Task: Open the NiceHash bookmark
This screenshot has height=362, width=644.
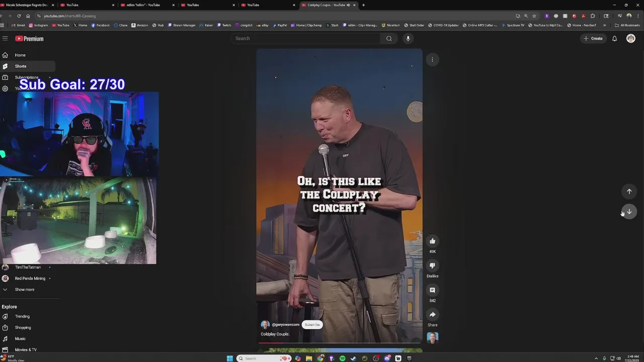Action: pyautogui.click(x=391, y=25)
